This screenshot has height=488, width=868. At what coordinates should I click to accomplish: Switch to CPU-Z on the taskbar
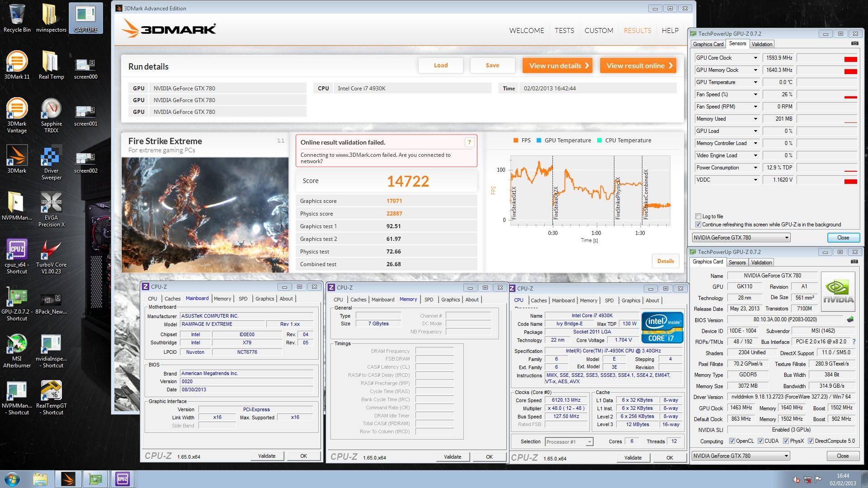(x=123, y=479)
